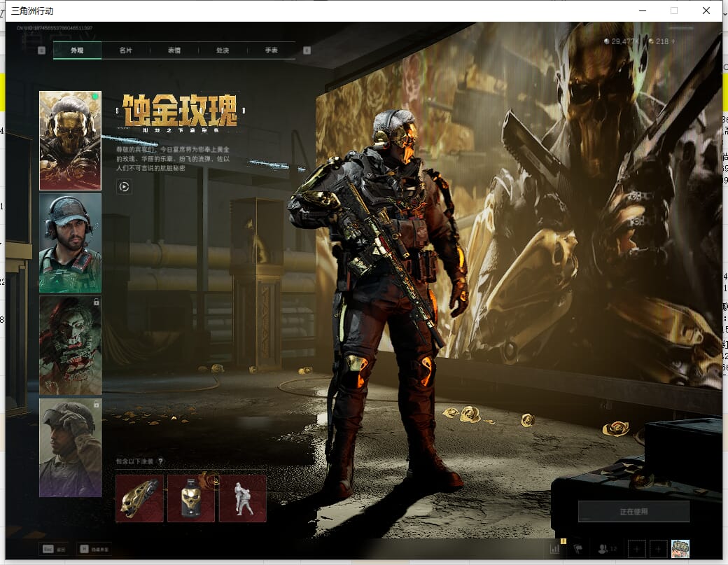Open the gold skull weapon charm item
This screenshot has width=728, height=565.
pos(139,498)
